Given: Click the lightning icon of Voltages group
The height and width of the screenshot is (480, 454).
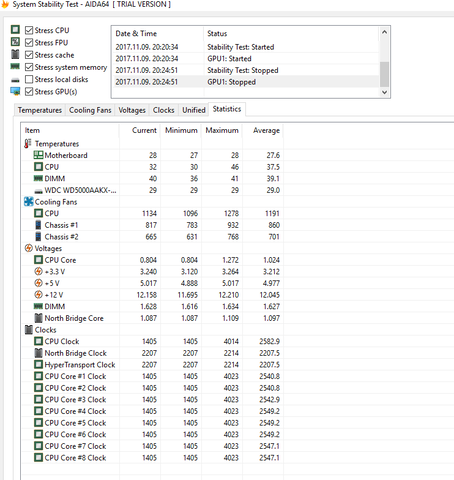Looking at the screenshot, I should (x=29, y=248).
